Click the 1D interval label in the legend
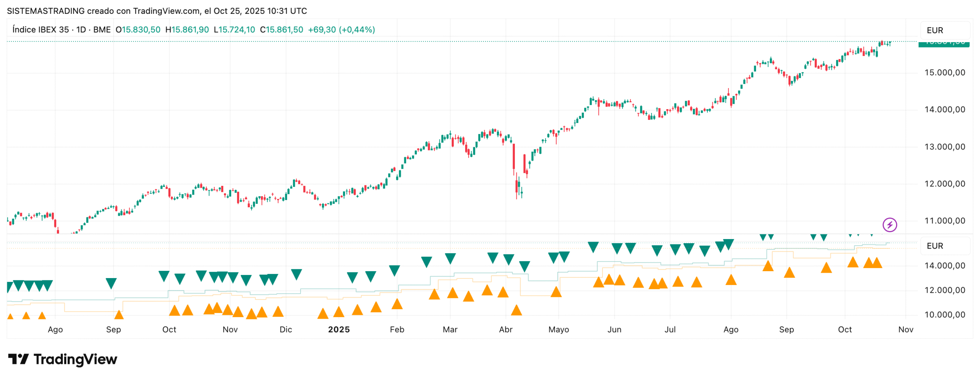The height and width of the screenshot is (380, 980). pyautogui.click(x=81, y=29)
